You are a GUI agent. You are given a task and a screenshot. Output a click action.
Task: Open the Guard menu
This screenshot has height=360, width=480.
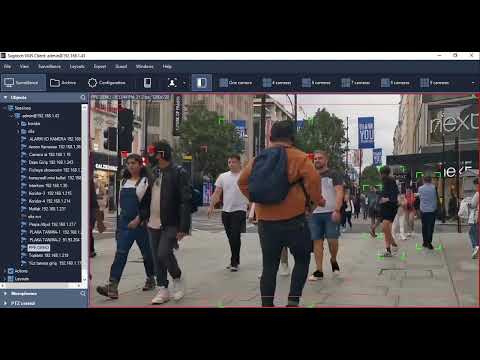coord(121,66)
